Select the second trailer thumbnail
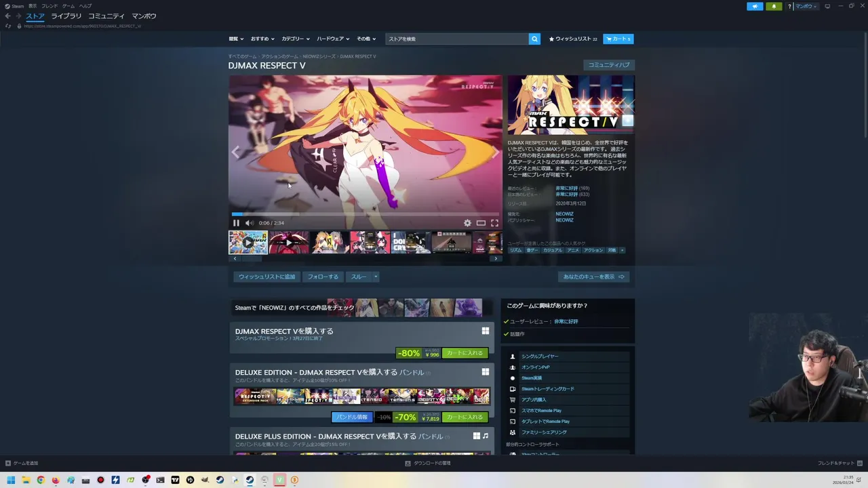Screen dimensions: 868x488 click(x=289, y=242)
